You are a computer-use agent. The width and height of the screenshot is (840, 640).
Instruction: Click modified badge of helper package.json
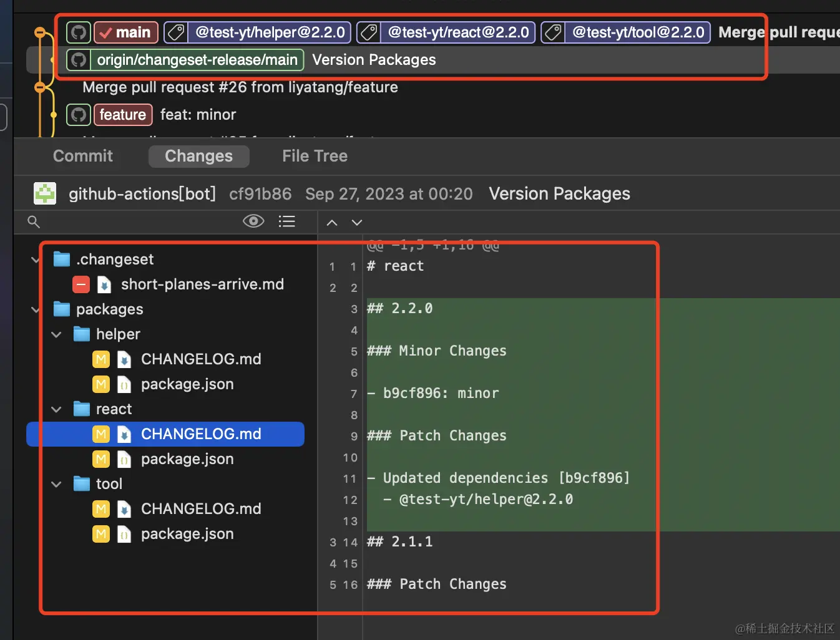pyautogui.click(x=101, y=384)
